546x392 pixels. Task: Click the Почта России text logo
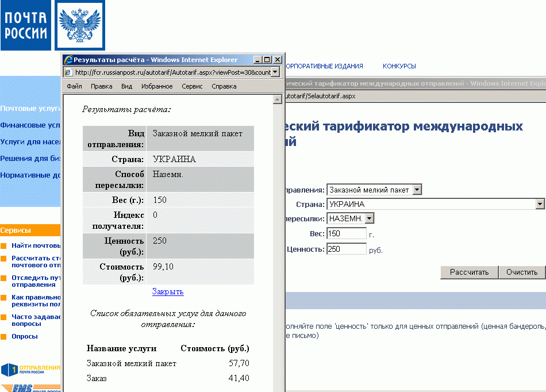pos(26,25)
